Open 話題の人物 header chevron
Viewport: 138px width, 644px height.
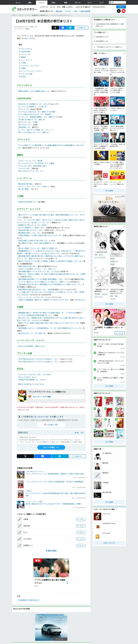point(103,449)
